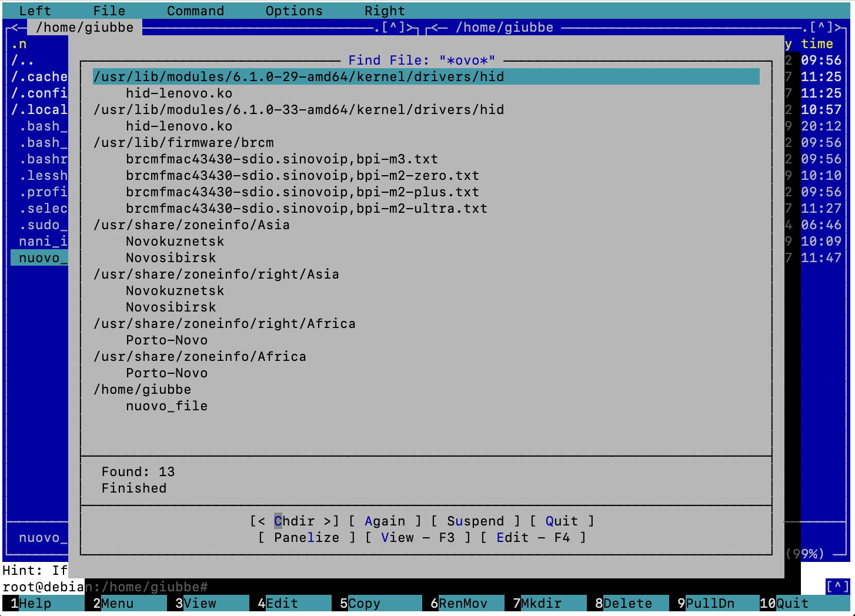Expand right panel history caret dropdown

pyautogui.click(x=821, y=27)
